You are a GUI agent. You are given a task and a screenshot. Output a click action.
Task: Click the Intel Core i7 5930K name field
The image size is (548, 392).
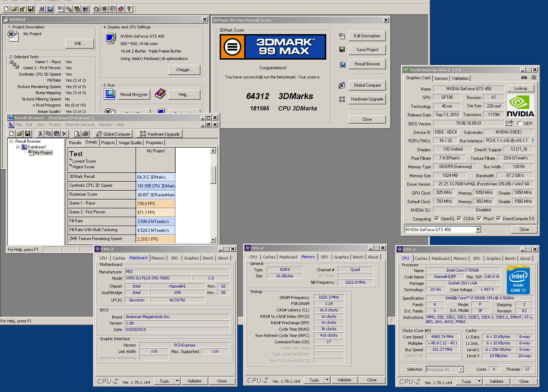click(463, 270)
